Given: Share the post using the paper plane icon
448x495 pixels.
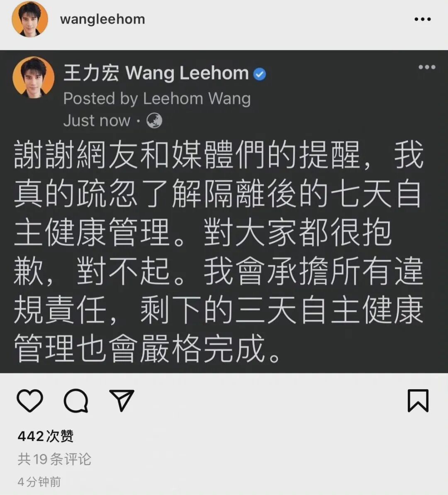Looking at the screenshot, I should coord(122,400).
